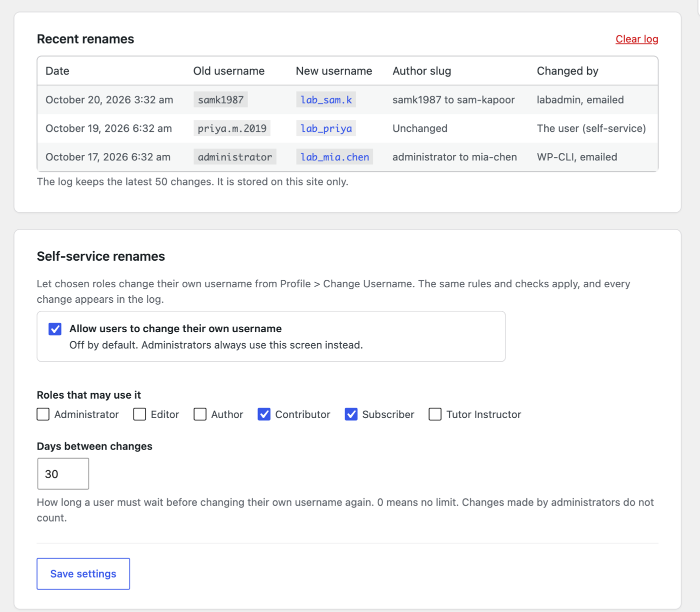Toggle Allow users to change their own username
The height and width of the screenshot is (612, 700).
55,329
